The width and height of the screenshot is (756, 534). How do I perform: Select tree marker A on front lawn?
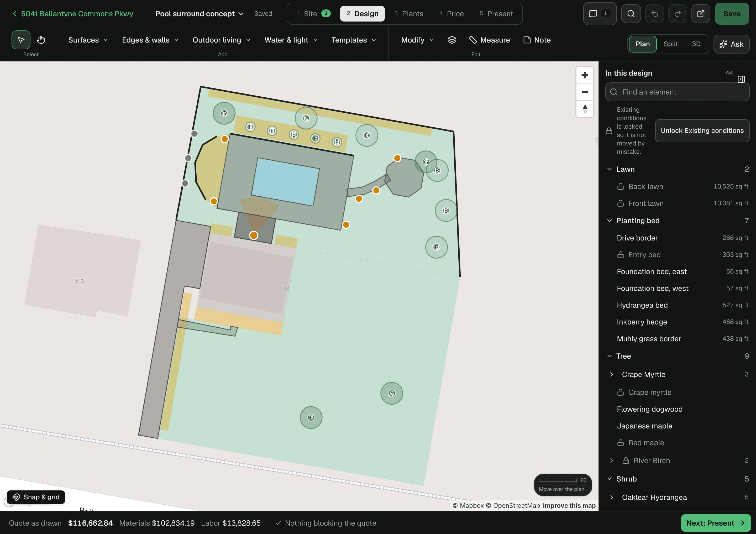coord(391,394)
